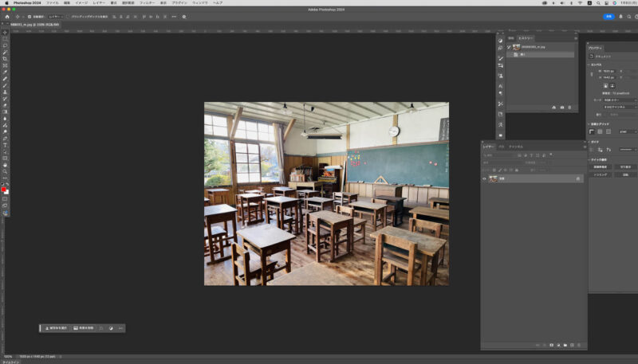
Task: Select the Gradient tool
Action: coord(5,112)
